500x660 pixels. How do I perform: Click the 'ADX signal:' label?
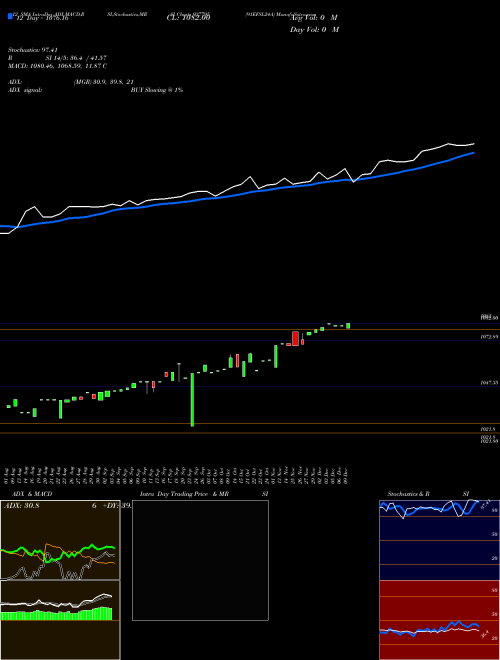click(25, 90)
